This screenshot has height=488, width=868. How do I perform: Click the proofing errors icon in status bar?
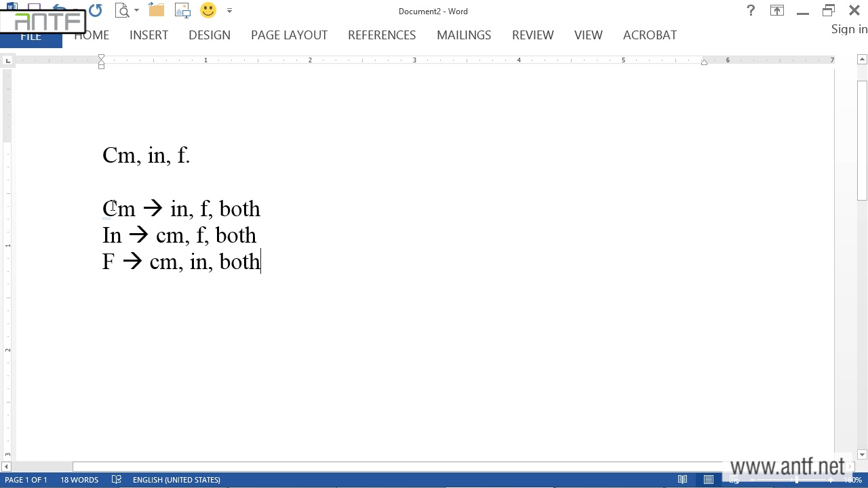click(117, 480)
